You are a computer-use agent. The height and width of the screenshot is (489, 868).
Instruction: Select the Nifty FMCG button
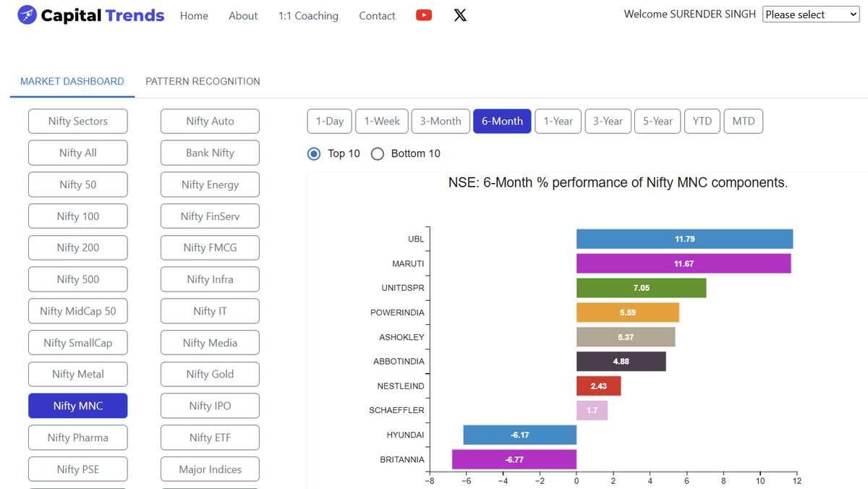point(210,247)
